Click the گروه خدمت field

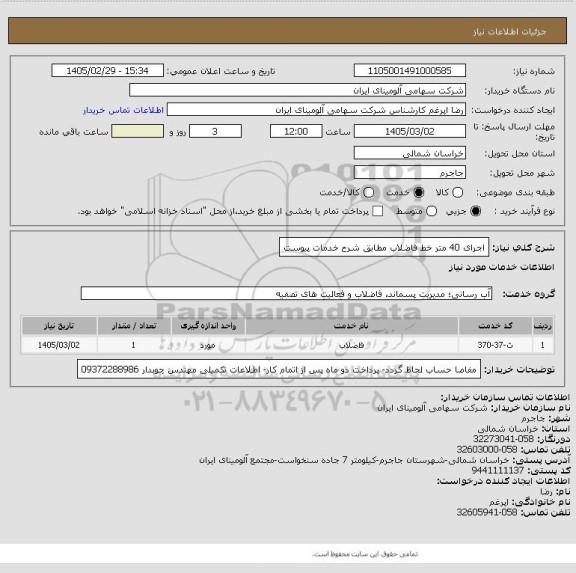[x=286, y=294]
